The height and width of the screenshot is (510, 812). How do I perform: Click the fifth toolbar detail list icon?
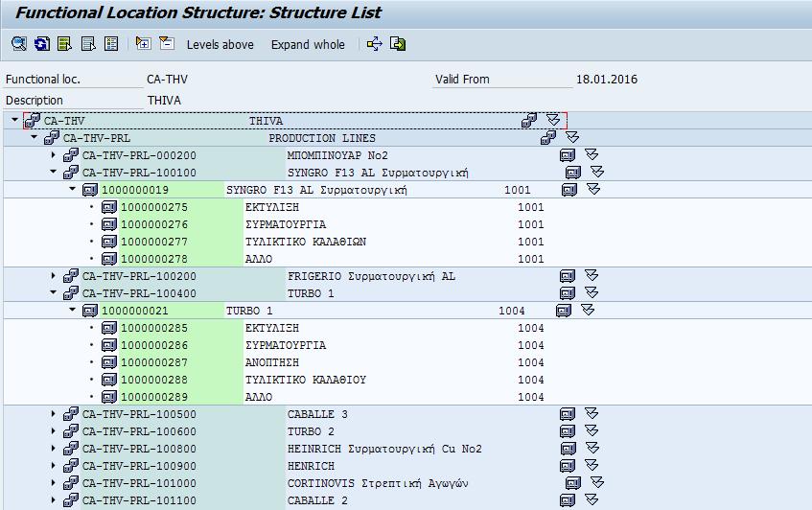tap(111, 44)
